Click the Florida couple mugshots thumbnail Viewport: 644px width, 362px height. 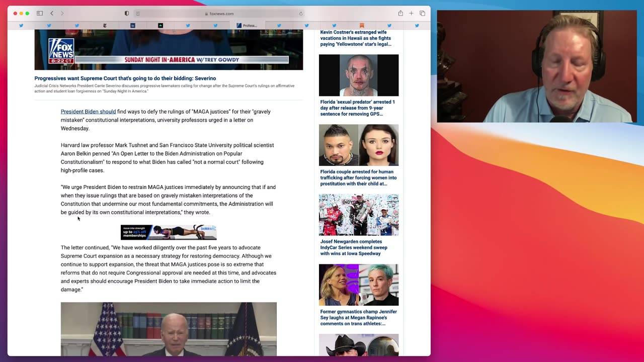click(x=359, y=145)
